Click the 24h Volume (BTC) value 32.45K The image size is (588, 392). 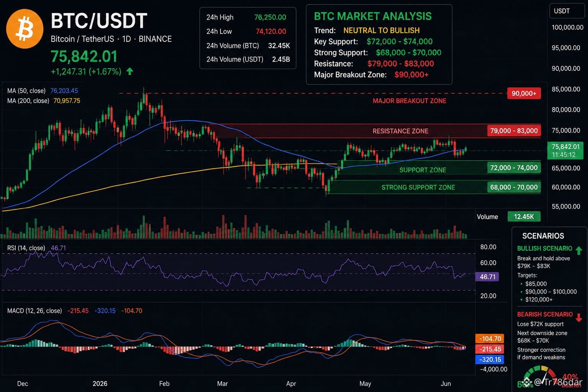point(279,46)
